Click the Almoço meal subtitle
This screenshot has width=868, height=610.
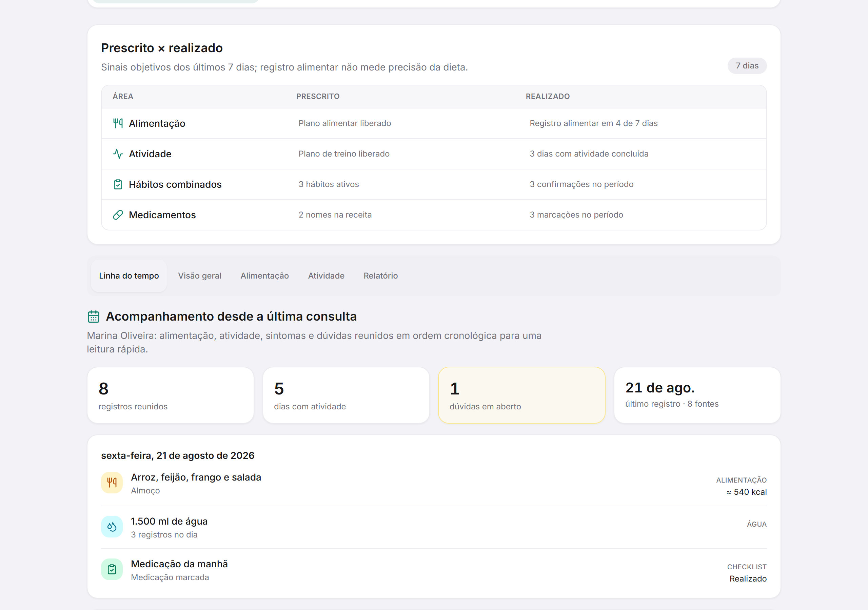(x=145, y=491)
